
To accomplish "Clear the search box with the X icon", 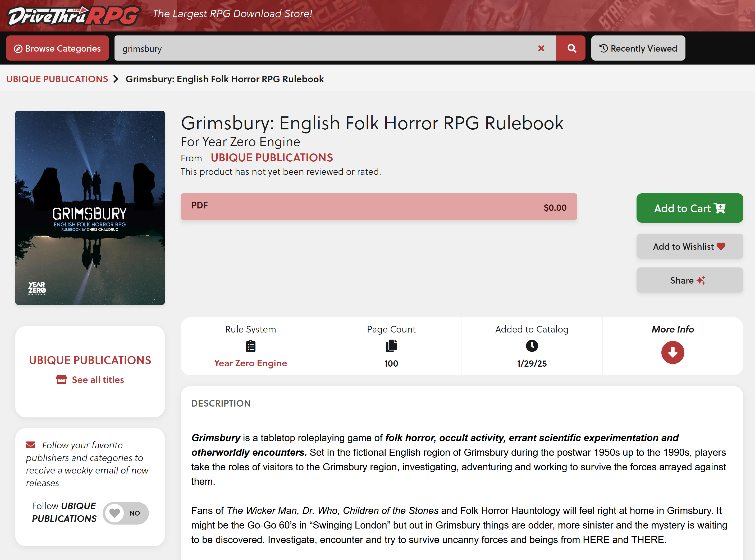I will point(541,48).
